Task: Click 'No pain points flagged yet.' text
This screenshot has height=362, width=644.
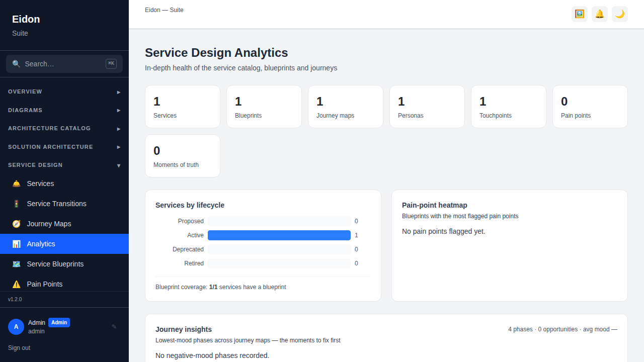Action: pos(444,231)
